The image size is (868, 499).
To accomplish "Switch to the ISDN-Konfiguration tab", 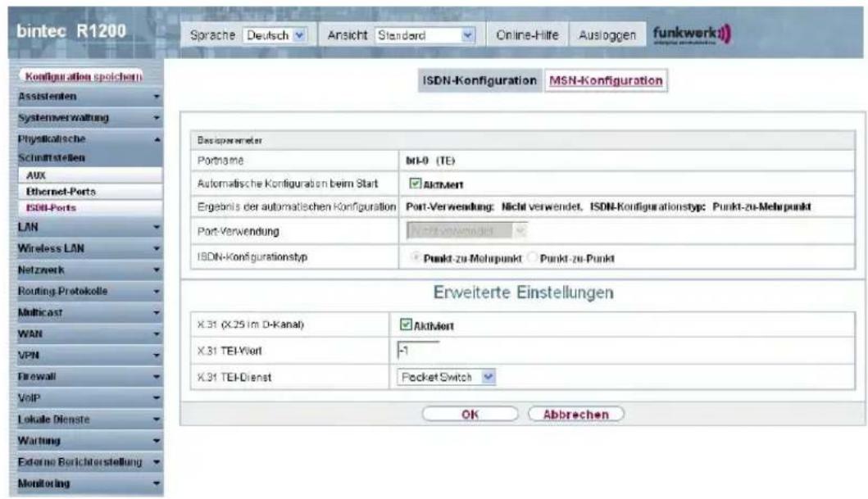I will tap(479, 81).
